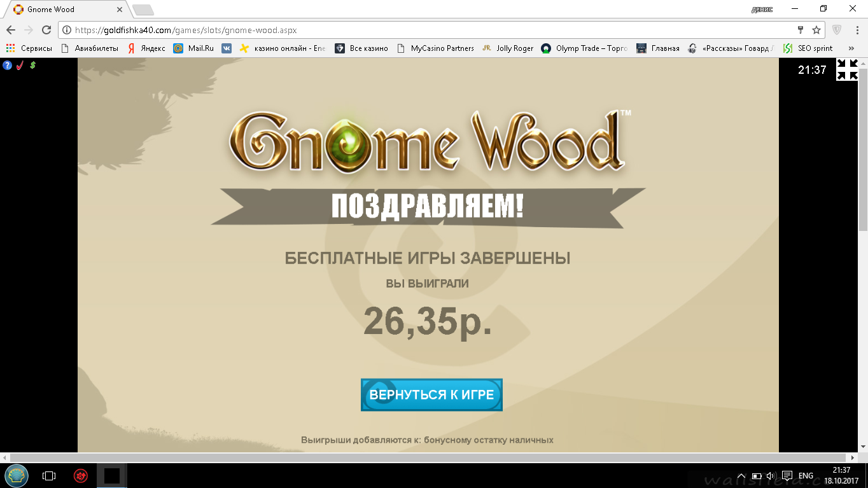Switch input language from ENG
This screenshot has height=488, width=868.
tap(806, 476)
